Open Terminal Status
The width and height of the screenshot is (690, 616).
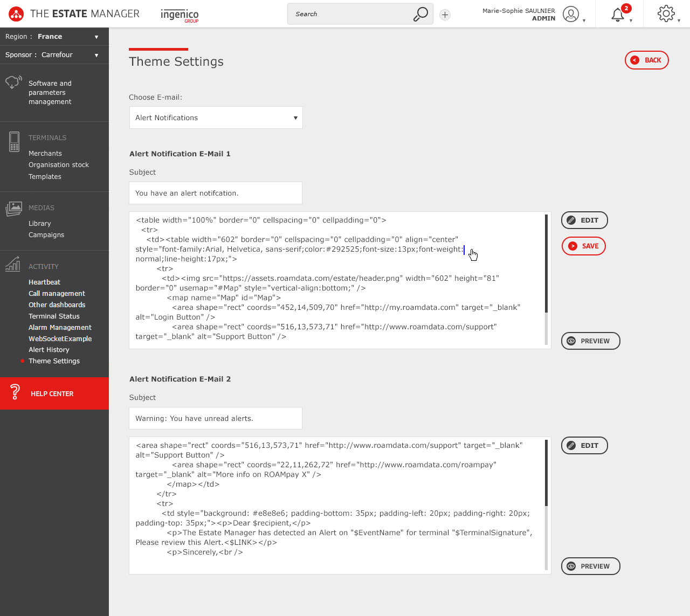tap(54, 316)
